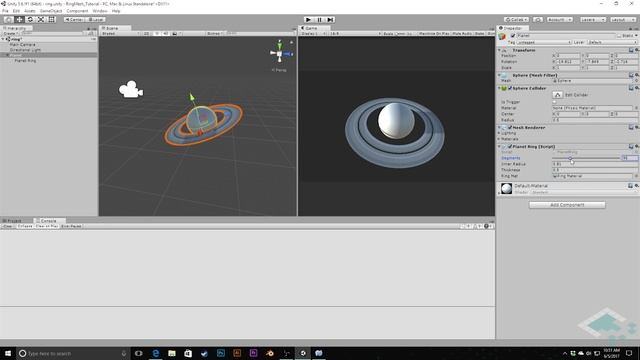Open the Mesh Renderer settings gear

636,127
